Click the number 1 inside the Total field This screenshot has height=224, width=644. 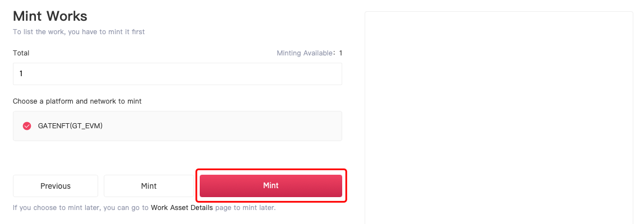pyautogui.click(x=21, y=74)
